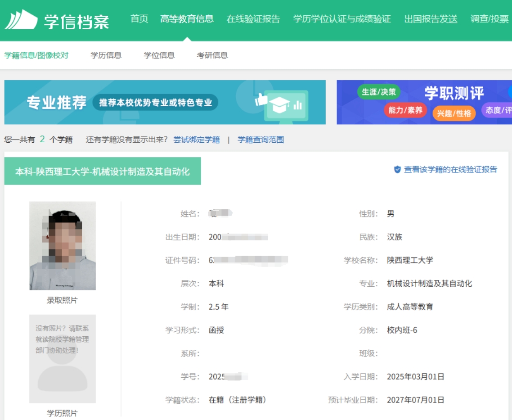Click the 在籍（注册学籍）status value
Viewport: 512px width, 420px height.
click(238, 400)
